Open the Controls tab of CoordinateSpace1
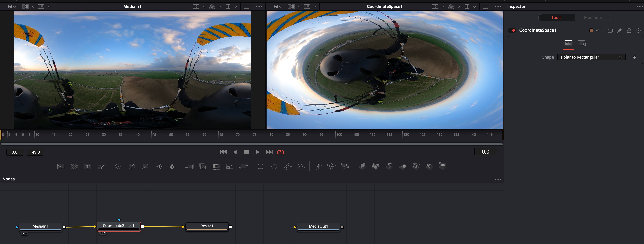 pyautogui.click(x=568, y=43)
